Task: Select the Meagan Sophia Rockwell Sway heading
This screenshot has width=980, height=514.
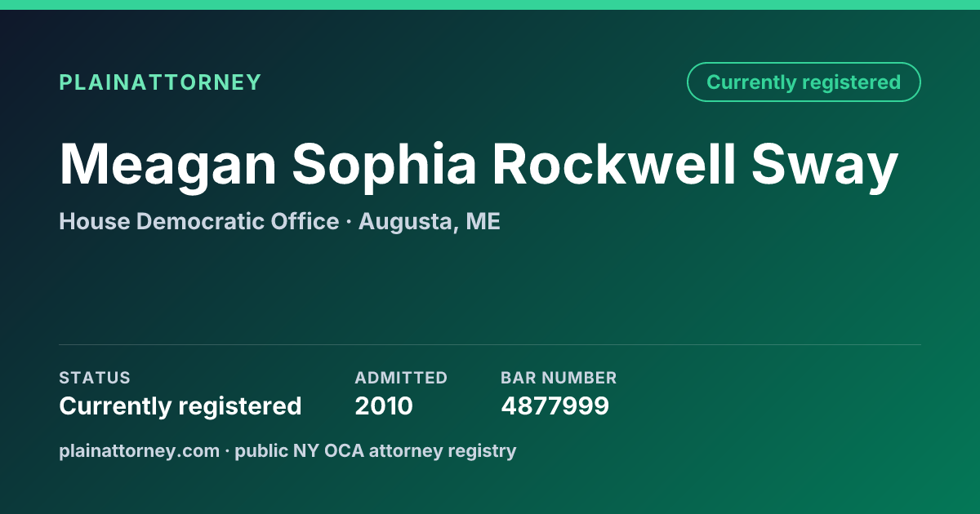Action: 479,166
